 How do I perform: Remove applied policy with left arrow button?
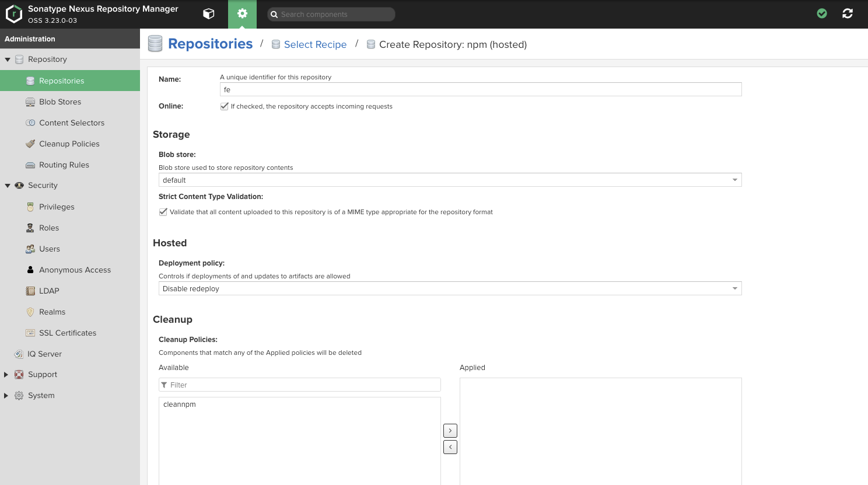click(x=450, y=447)
